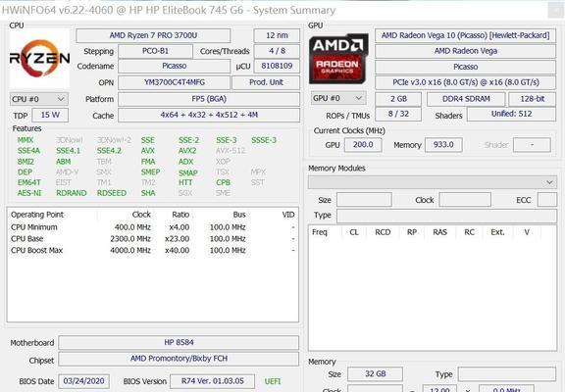This screenshot has width=565, height=392.
Task: Click the AMD Promontory/Bixby FCH chipset field
Action: [x=179, y=359]
